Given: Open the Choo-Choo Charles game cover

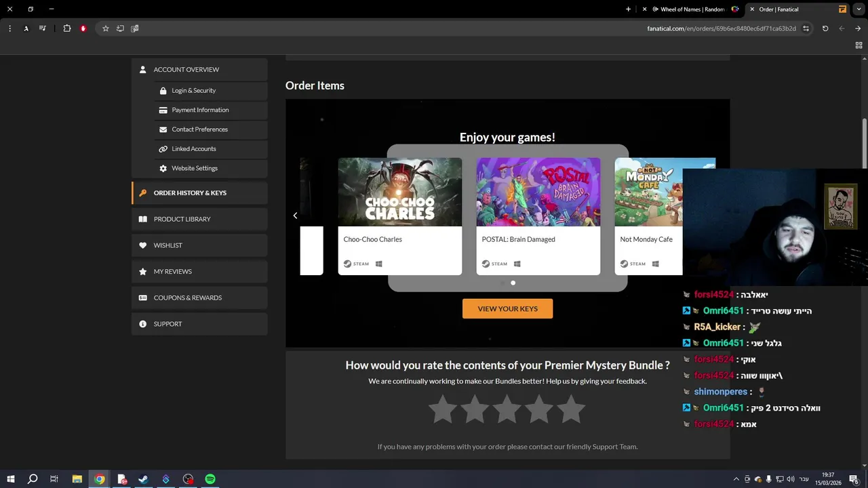Looking at the screenshot, I should 400,192.
